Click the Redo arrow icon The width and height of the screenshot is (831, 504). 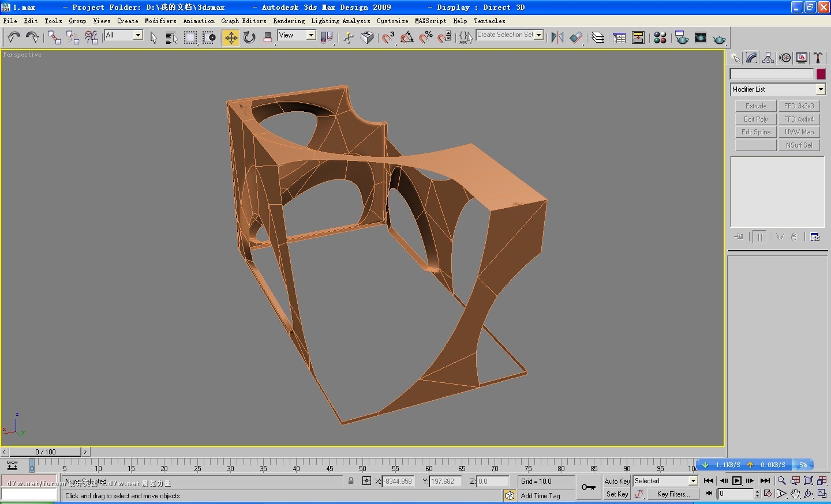32,37
